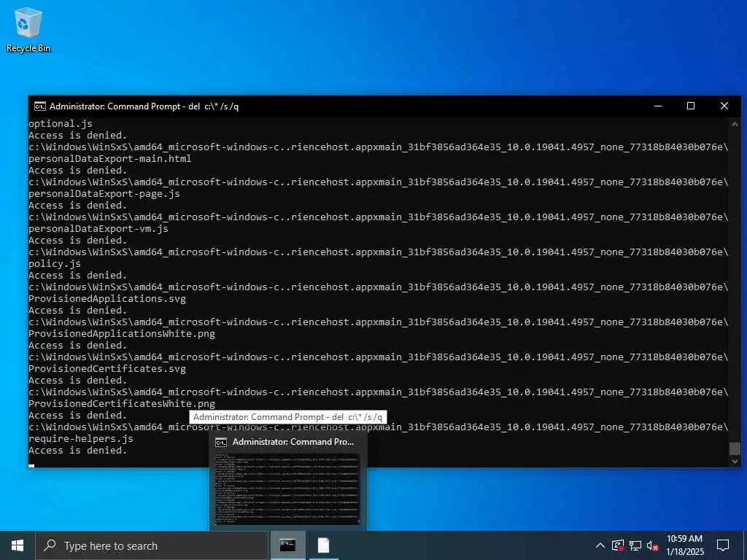Screen dimensions: 747x560
Task: Click 'Access is denied.' below optional.js
Action: click(78, 135)
